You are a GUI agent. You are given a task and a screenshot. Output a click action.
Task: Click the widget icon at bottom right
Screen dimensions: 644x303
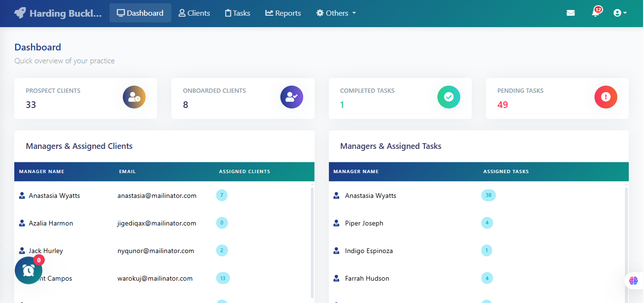pos(633,281)
